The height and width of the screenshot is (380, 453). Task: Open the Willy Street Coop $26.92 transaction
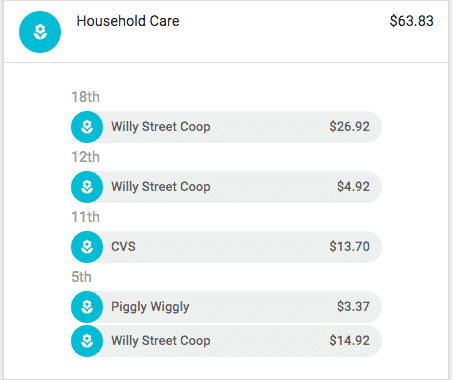click(x=226, y=127)
